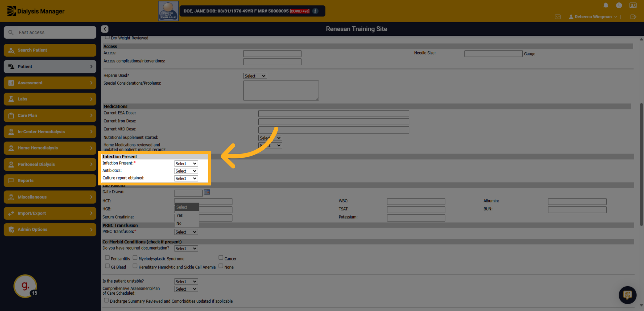Tick the GI Bleed checkbox
The width and height of the screenshot is (644, 311).
107,266
